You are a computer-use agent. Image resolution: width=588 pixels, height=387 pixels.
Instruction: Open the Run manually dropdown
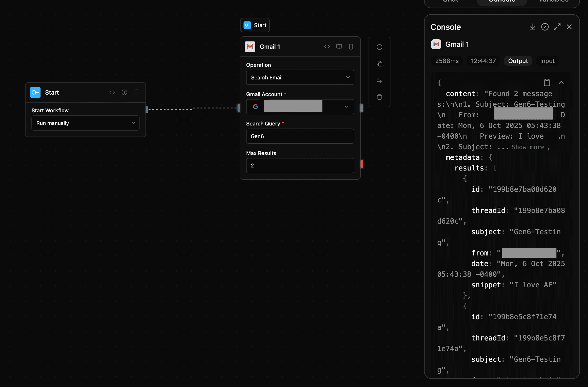[85, 123]
